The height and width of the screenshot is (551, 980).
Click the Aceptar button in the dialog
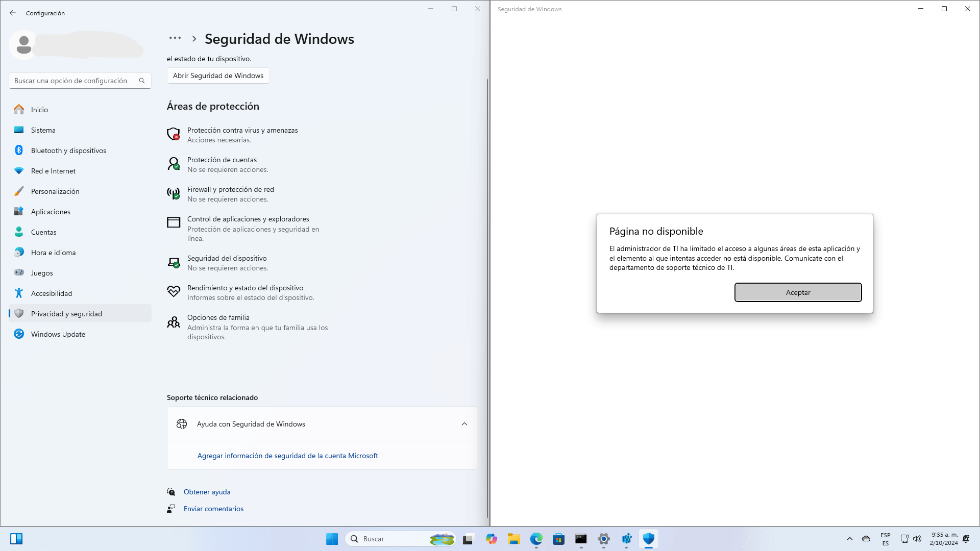798,292
